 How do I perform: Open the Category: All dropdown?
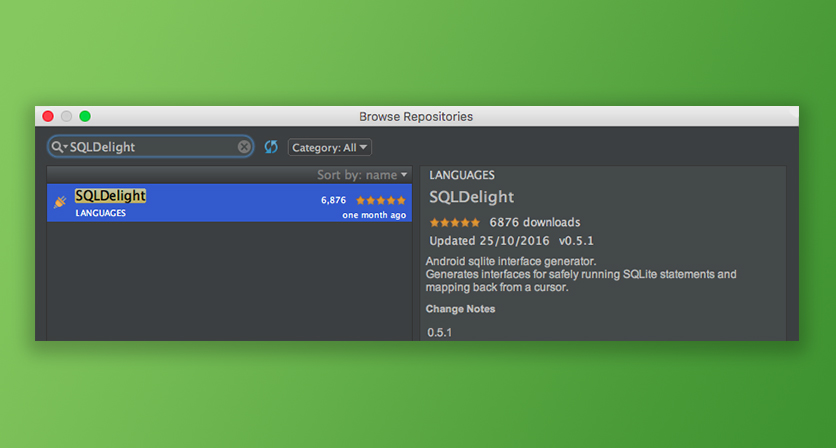tap(329, 147)
